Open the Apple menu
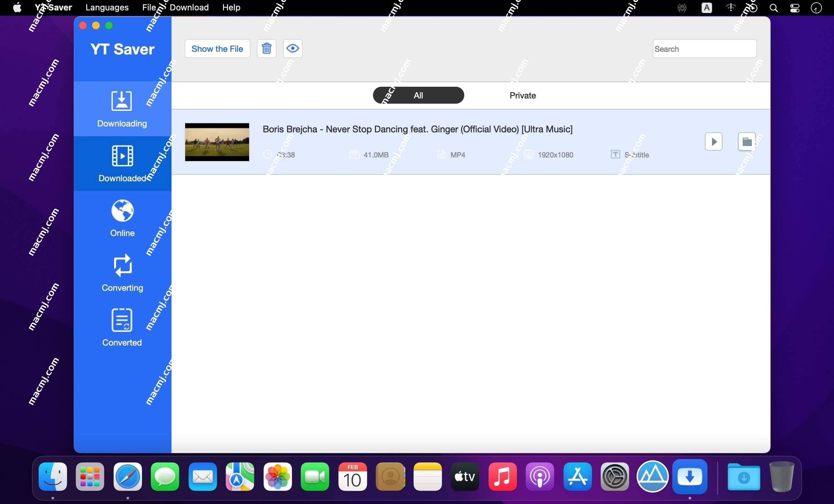834x504 pixels. coord(17,7)
